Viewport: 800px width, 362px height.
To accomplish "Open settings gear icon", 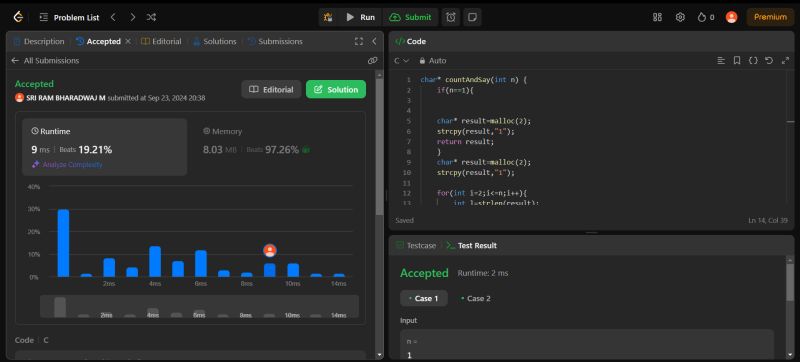I will (x=680, y=17).
